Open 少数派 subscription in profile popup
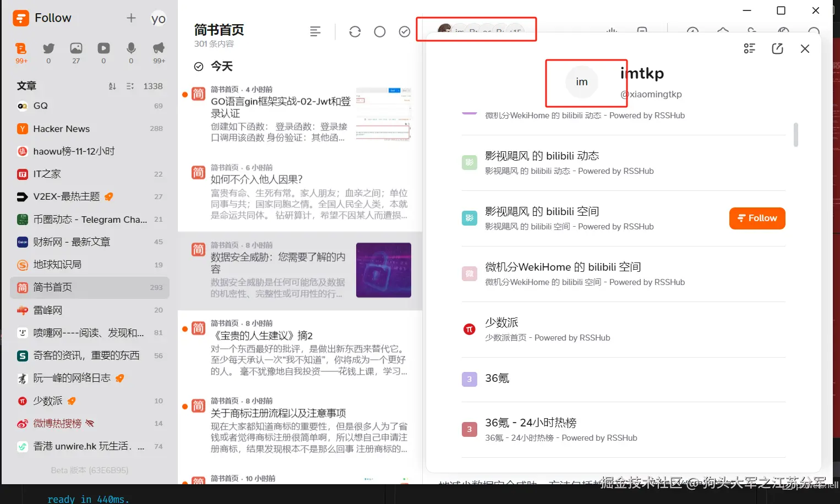The width and height of the screenshot is (840, 504). pyautogui.click(x=623, y=330)
